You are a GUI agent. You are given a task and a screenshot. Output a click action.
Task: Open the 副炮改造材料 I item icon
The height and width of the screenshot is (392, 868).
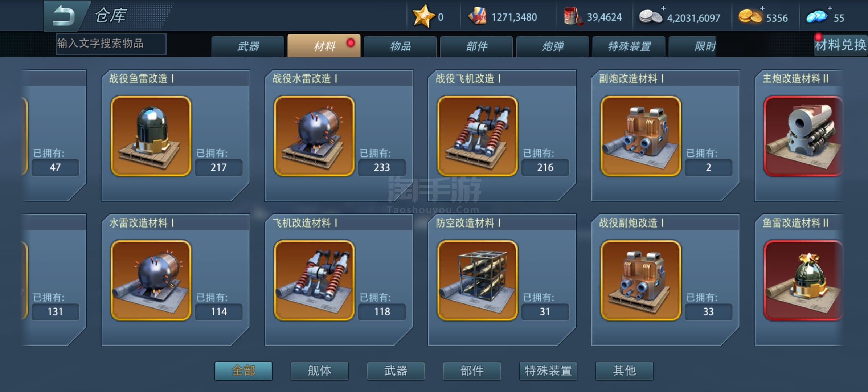coord(641,136)
